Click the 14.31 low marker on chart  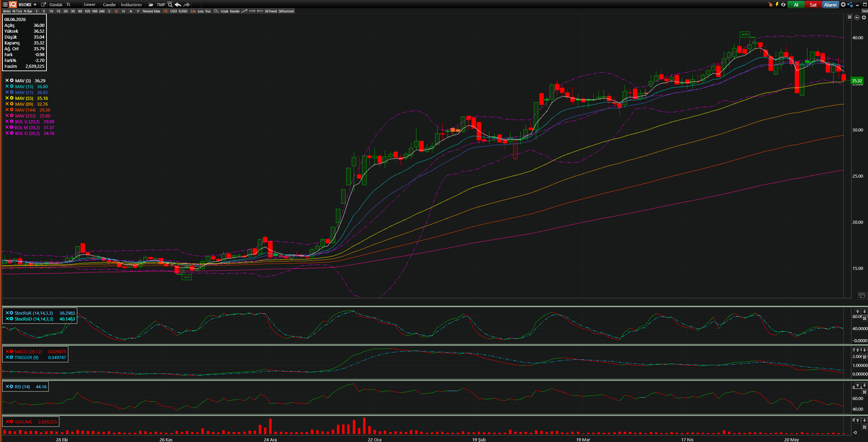tap(187, 277)
